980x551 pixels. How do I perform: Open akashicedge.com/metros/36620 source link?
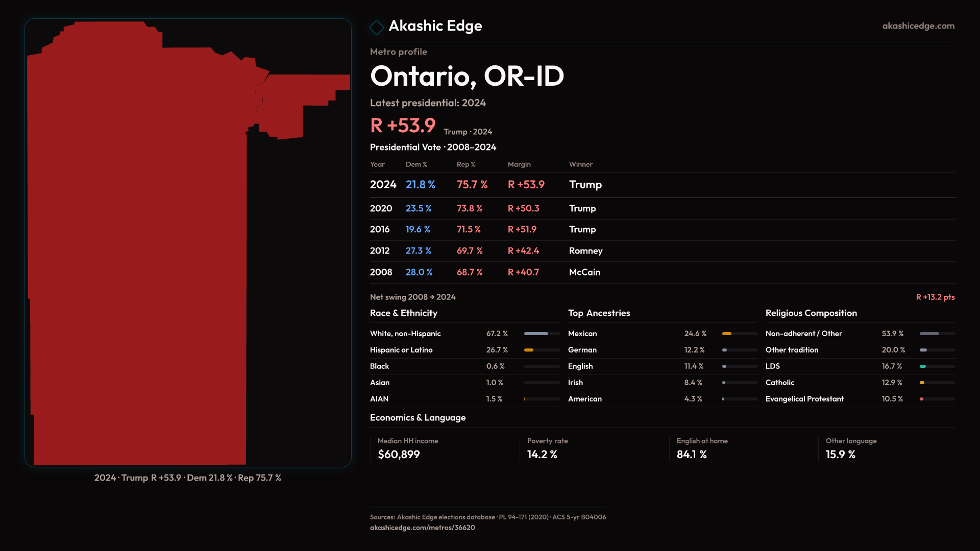[422, 528]
